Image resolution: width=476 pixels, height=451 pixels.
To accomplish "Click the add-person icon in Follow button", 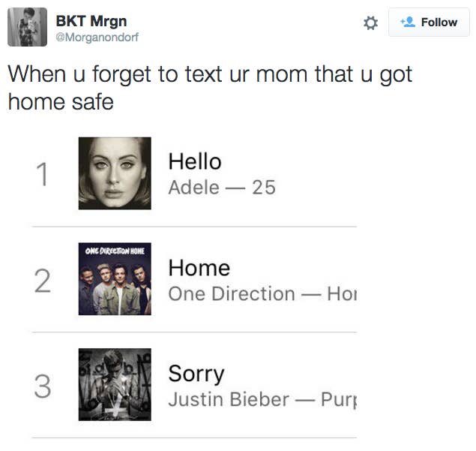I will [408, 23].
